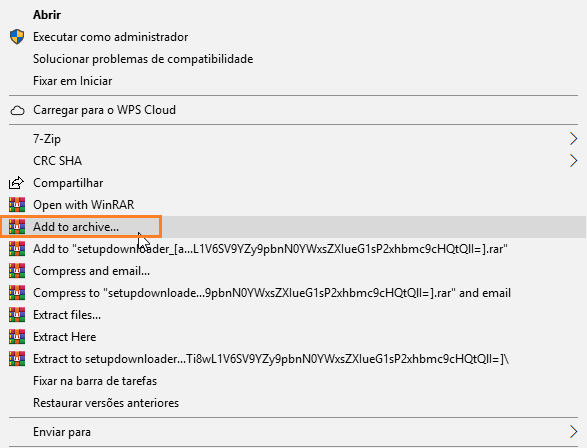Click WinRAR icon beside Open with WinRAR

pyautogui.click(x=17, y=205)
